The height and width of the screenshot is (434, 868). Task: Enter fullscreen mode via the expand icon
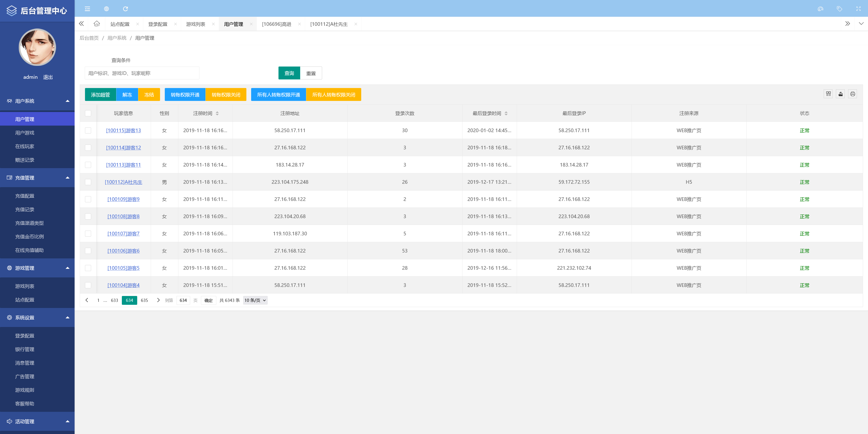(x=859, y=9)
